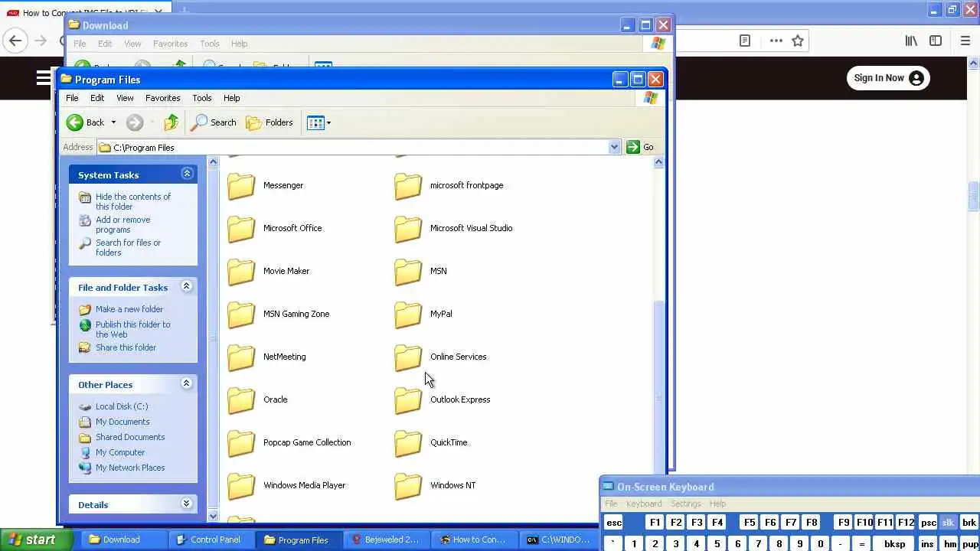Expand the Address bar dropdown
The width and height of the screenshot is (980, 551).
click(x=614, y=147)
